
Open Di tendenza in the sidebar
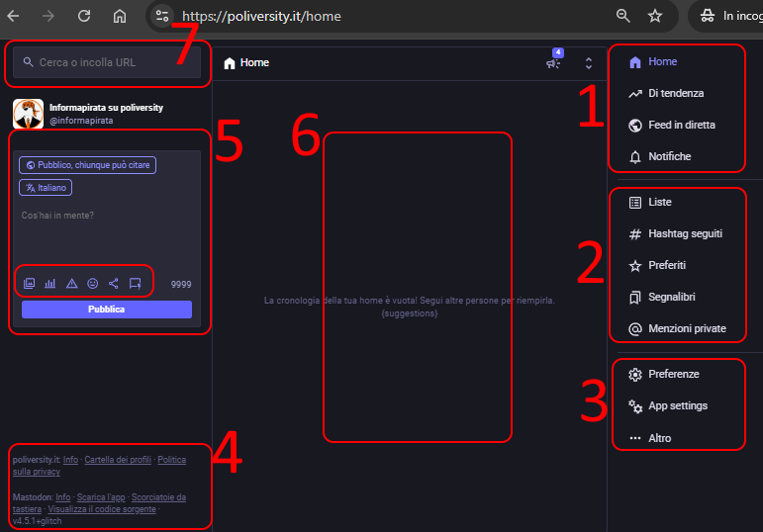coord(675,93)
